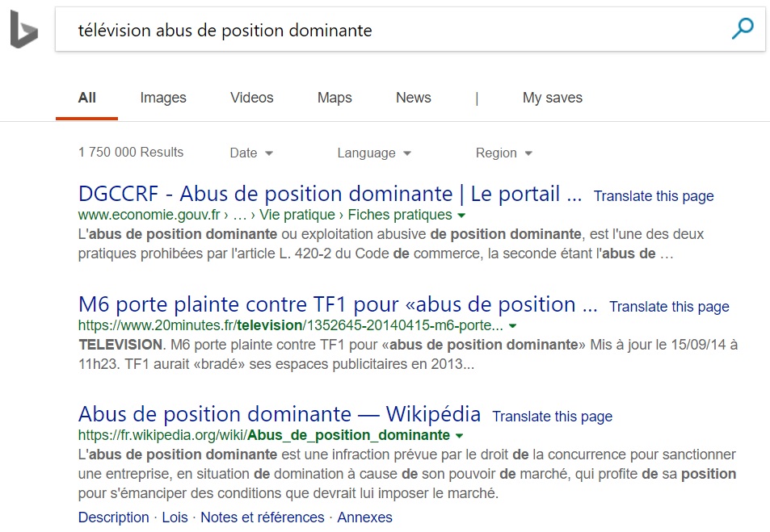Screen dimensions: 770x532
Task: Open the Description sublink of Wikipédia
Action: (x=113, y=517)
